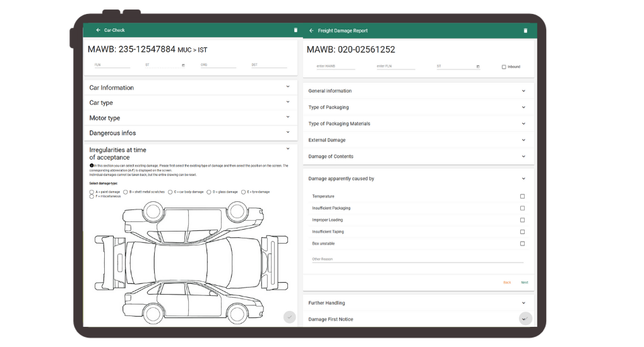Tick the Inbound checkbox

pos(504,67)
